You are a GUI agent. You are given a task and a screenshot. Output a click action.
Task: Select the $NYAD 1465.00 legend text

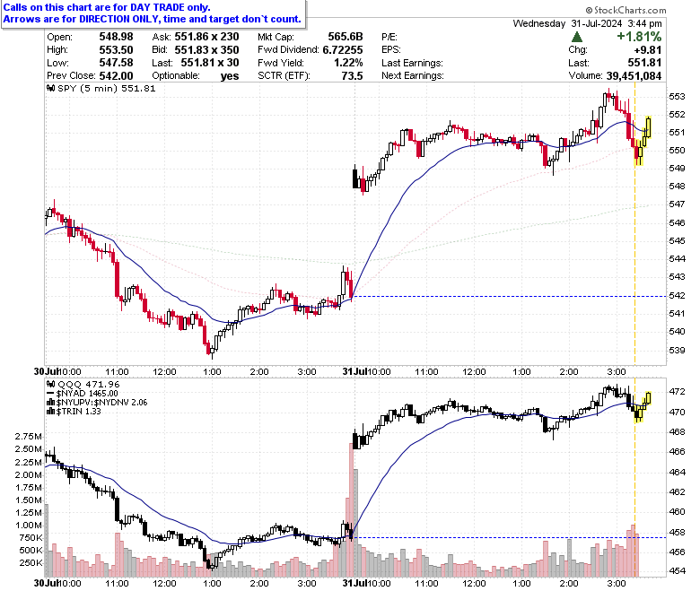[x=87, y=394]
